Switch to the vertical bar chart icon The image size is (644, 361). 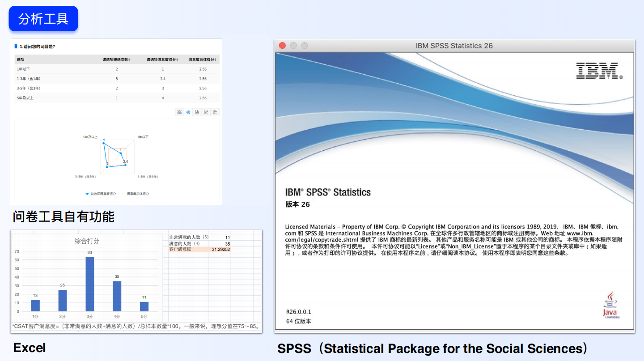197,112
